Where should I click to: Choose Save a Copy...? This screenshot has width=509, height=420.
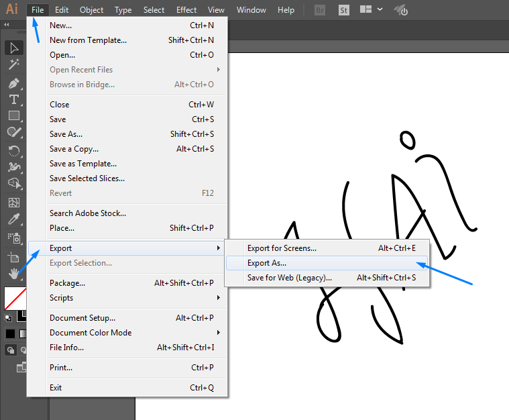pos(127,149)
